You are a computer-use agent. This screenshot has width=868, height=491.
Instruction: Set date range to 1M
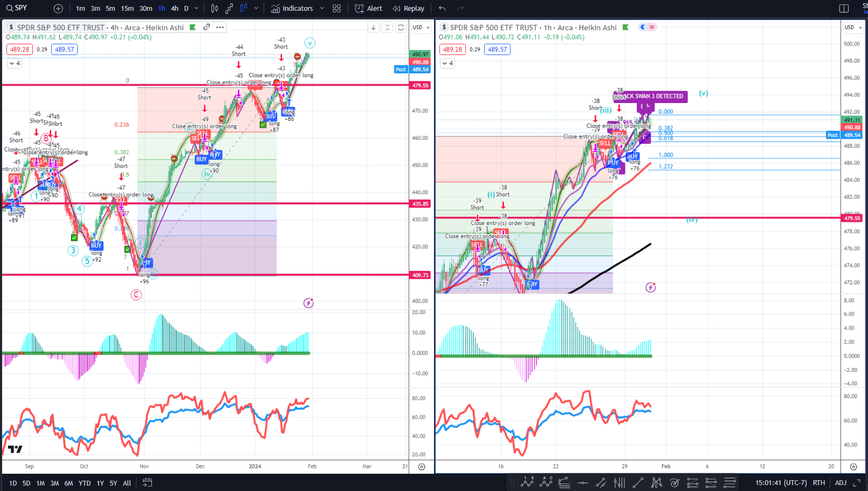[40, 483]
